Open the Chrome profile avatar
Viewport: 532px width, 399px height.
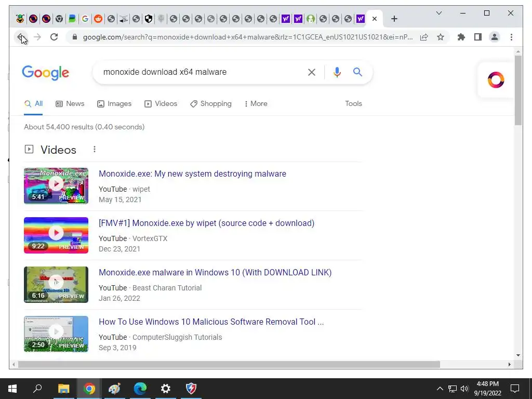[x=495, y=37]
